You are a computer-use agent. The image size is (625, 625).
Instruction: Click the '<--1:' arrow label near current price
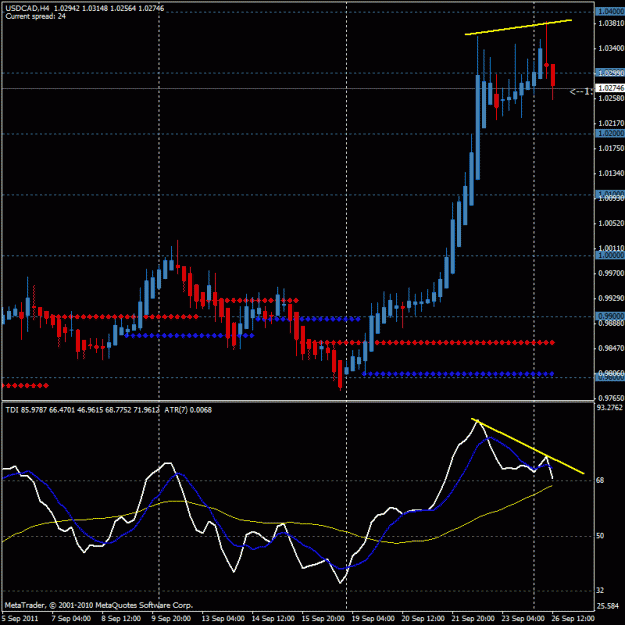[582, 92]
